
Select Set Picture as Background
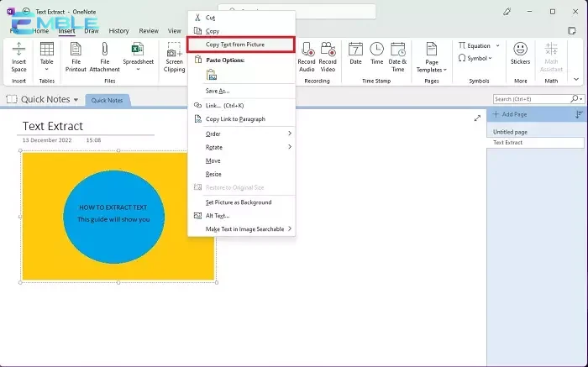pyautogui.click(x=242, y=202)
